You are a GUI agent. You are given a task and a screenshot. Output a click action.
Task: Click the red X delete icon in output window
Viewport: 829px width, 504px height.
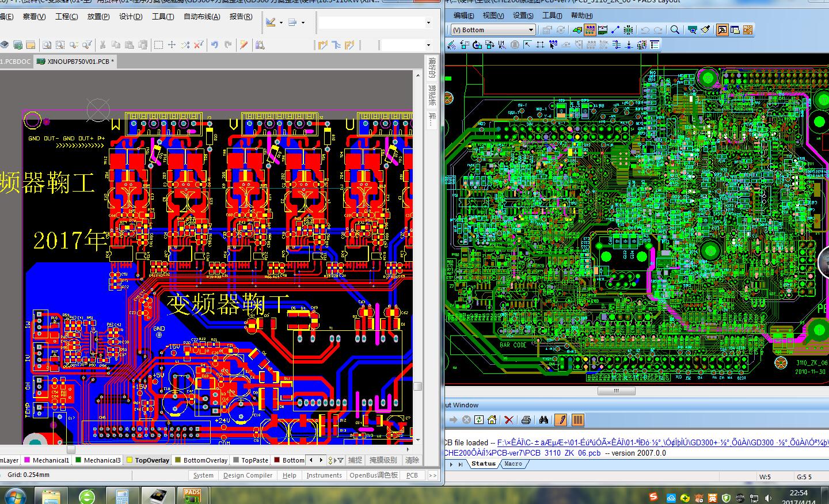[x=508, y=420]
